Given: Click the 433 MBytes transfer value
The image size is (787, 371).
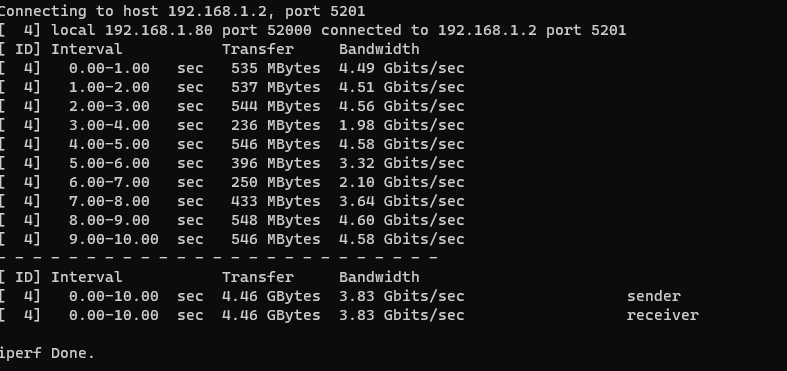Looking at the screenshot, I should pyautogui.click(x=276, y=201).
